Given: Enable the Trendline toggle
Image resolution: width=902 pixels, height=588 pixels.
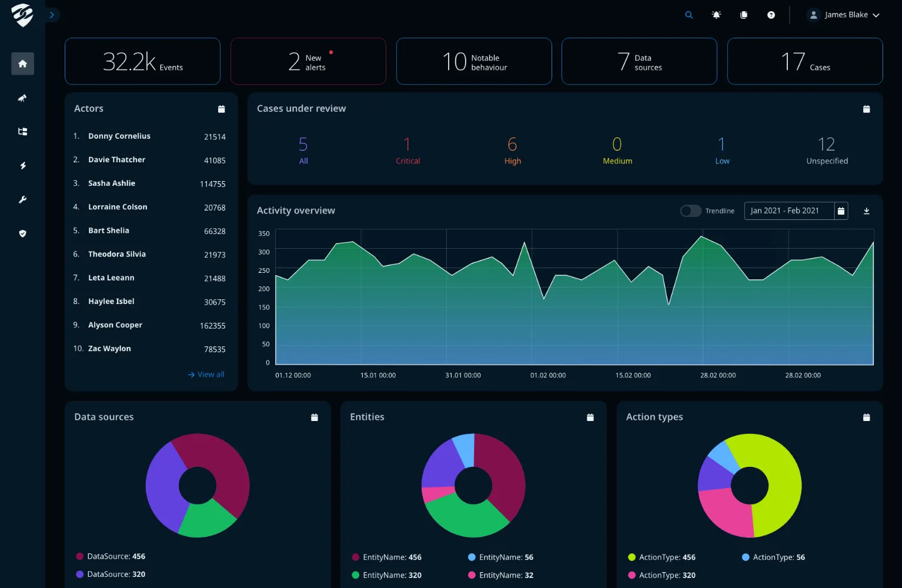Looking at the screenshot, I should (x=690, y=211).
